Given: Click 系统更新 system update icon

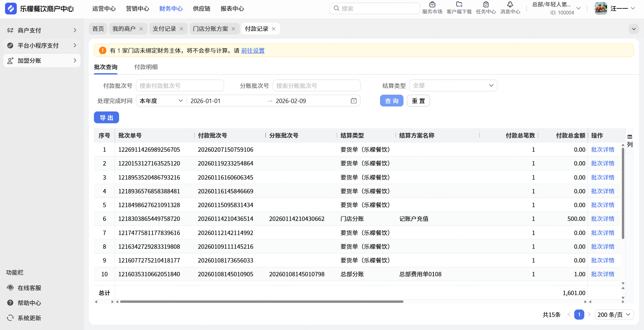Looking at the screenshot, I should [10, 318].
